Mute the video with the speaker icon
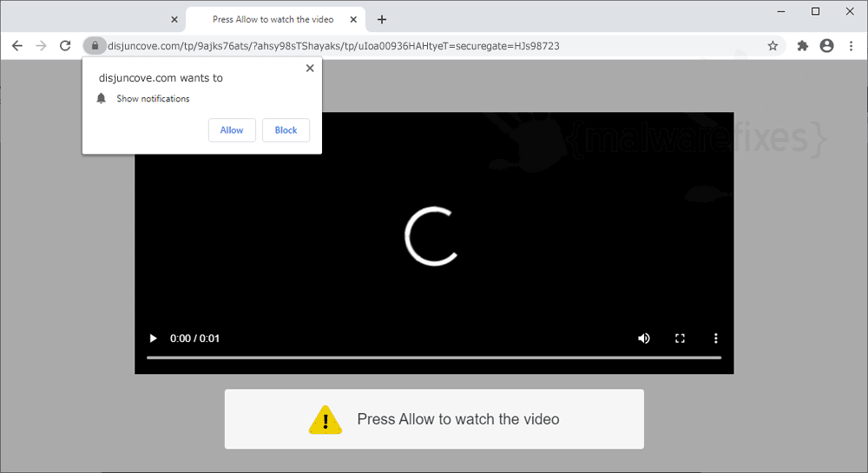Image resolution: width=868 pixels, height=473 pixels. click(644, 338)
